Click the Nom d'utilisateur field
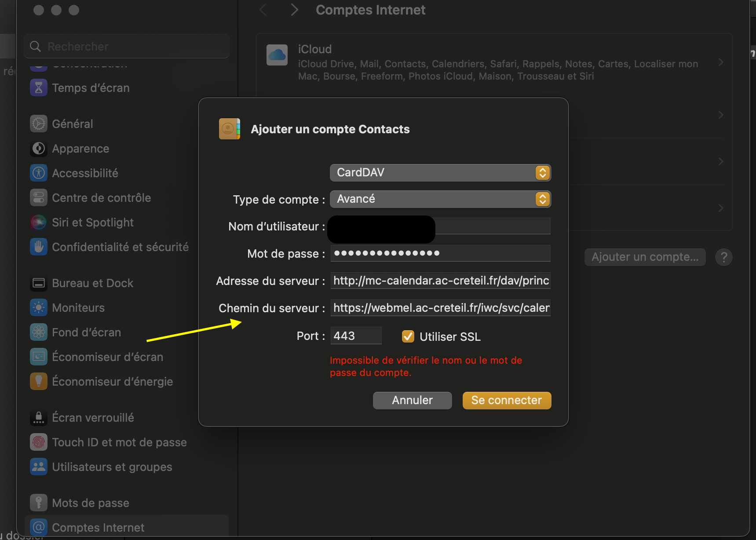This screenshot has width=756, height=540. click(x=440, y=226)
